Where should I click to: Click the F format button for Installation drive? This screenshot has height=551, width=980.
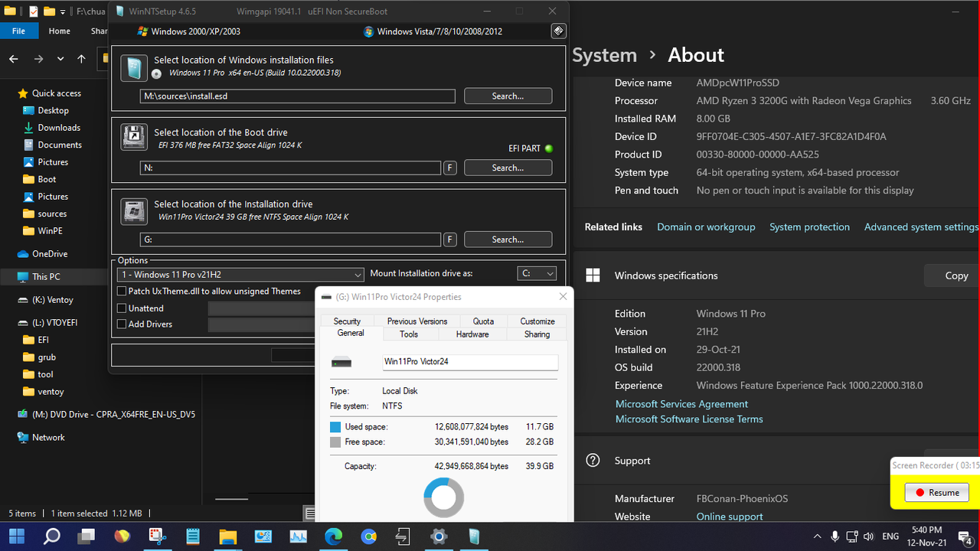click(x=450, y=240)
